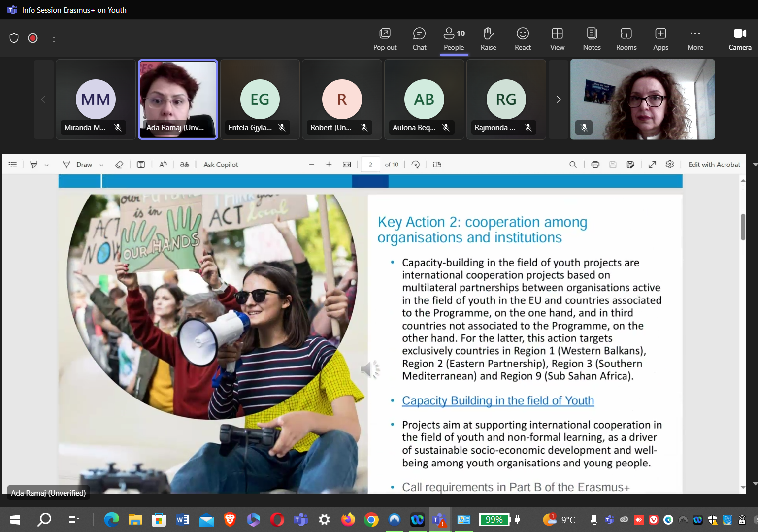
Task: Open Capacity Building in the field of Youth link
Action: pos(498,400)
